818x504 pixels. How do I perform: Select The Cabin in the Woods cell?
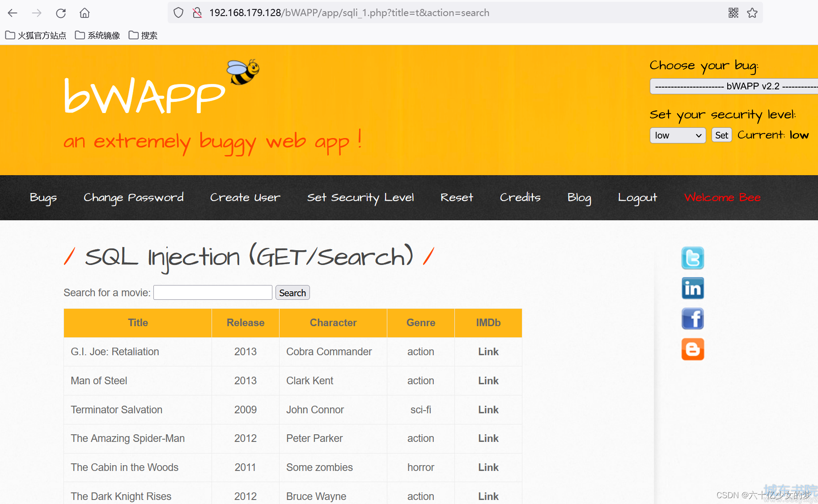pyautogui.click(x=138, y=468)
